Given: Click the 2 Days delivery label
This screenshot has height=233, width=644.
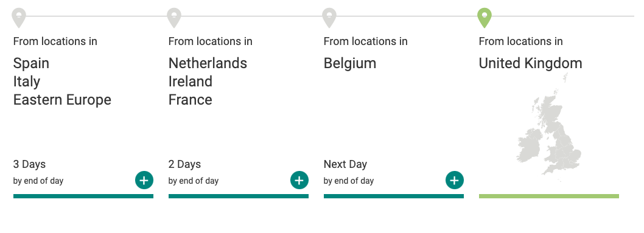Looking at the screenshot, I should point(185,164).
